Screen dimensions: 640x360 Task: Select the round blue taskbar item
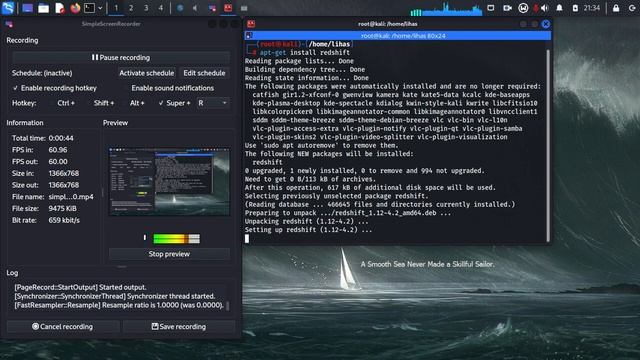point(180,8)
